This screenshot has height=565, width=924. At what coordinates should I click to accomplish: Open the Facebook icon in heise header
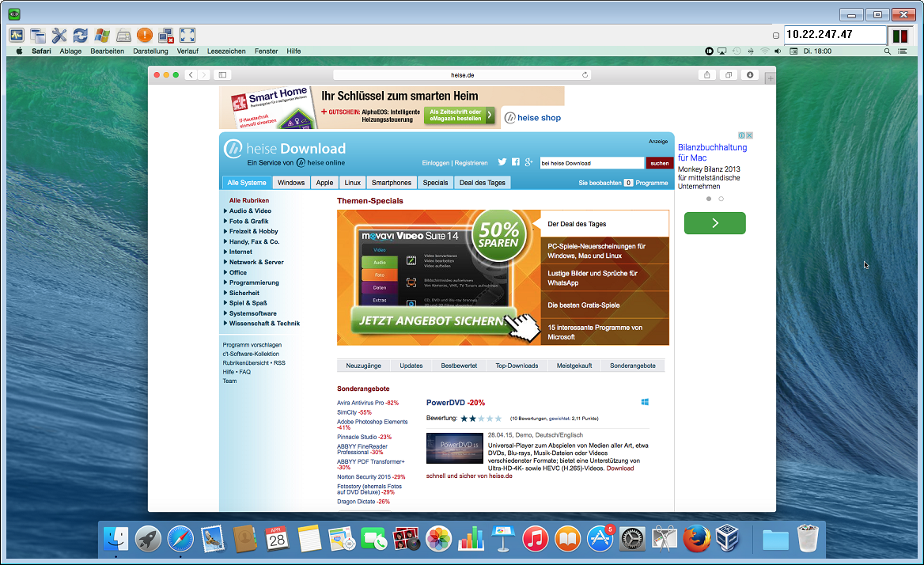point(516,162)
